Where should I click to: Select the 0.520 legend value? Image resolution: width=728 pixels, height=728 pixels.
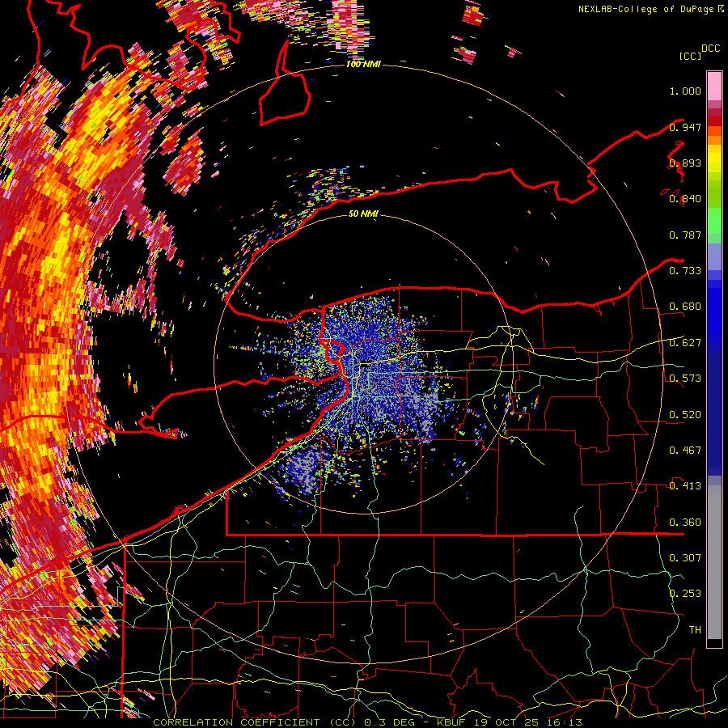pos(685,415)
